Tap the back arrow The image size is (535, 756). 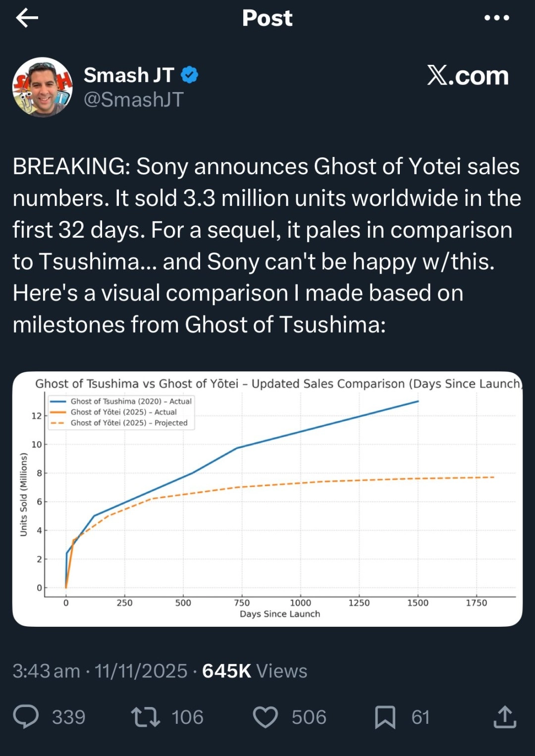[27, 18]
